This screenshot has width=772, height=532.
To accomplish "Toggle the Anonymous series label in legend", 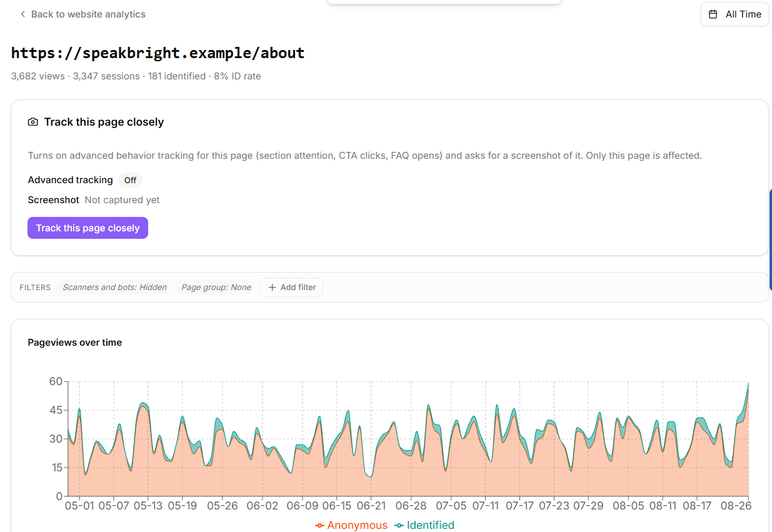I will (x=358, y=525).
